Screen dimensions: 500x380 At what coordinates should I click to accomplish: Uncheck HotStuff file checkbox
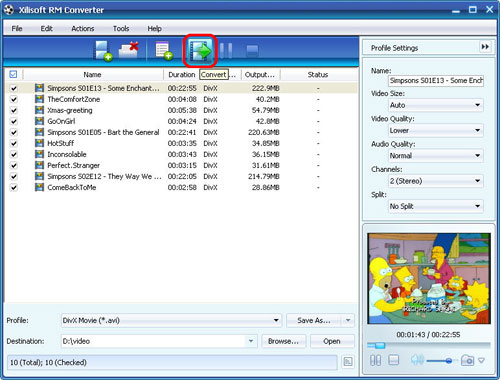(x=13, y=143)
